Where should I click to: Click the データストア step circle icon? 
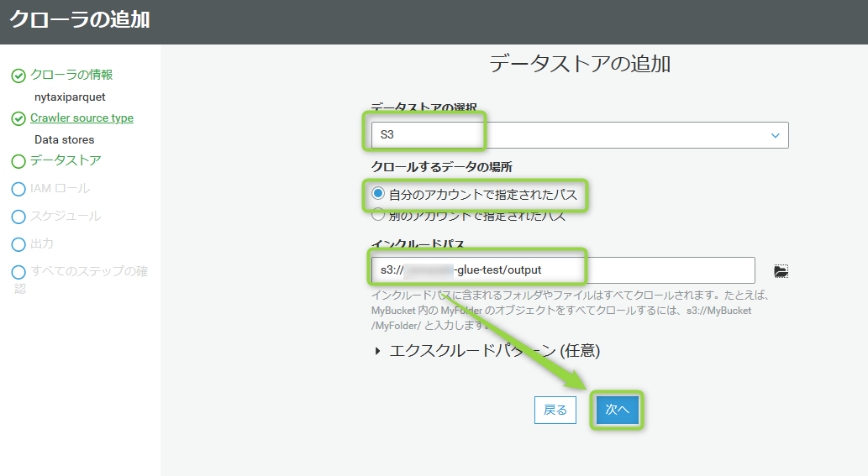(18, 161)
